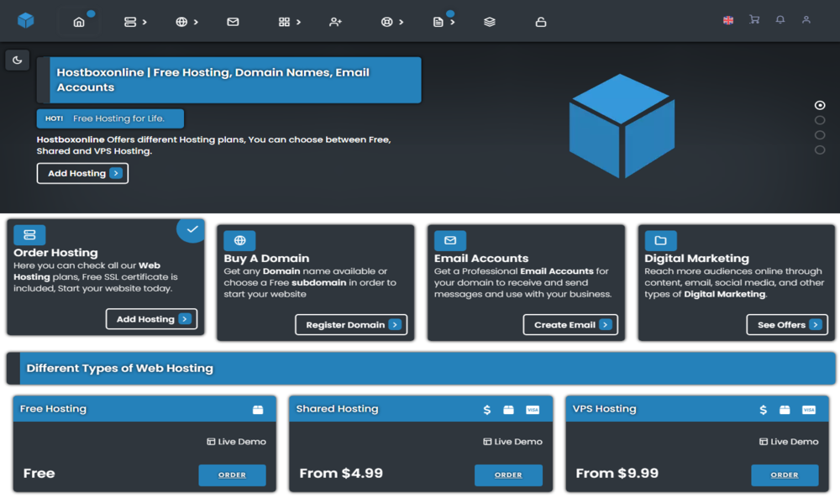Image resolution: width=840 pixels, height=504 pixels.
Task: Open the envelope email icon in navbar
Action: click(233, 22)
